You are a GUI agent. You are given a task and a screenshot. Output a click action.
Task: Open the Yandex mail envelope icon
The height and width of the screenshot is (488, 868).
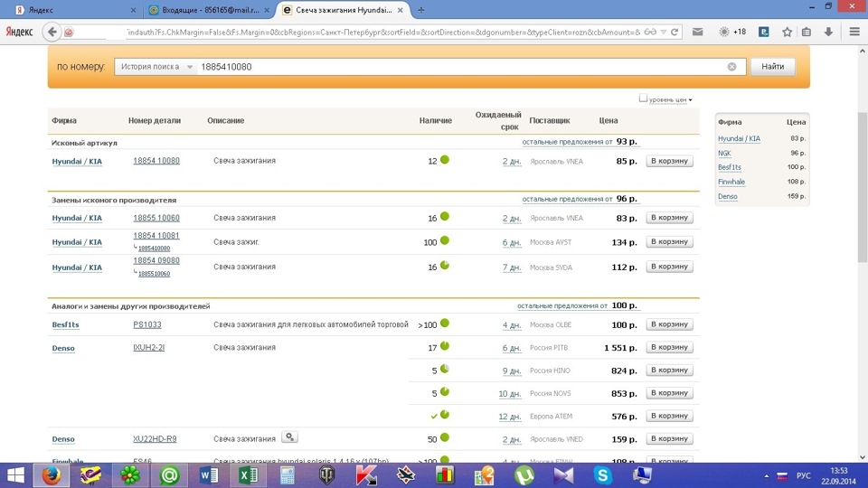pos(697,33)
